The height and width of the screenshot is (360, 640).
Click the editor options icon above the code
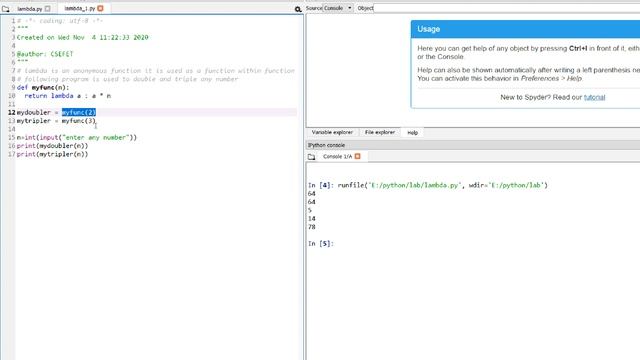coord(298,9)
